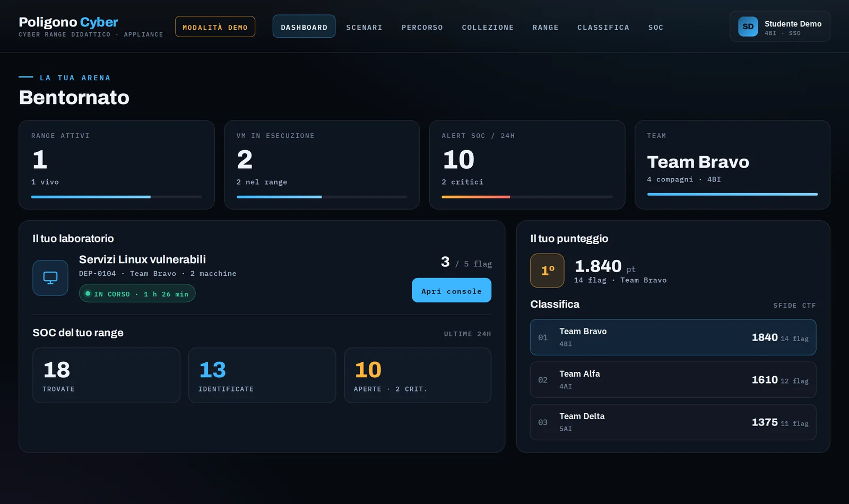Click the DEP-0104 deployment details text
Image resolution: width=849 pixels, height=504 pixels.
[158, 274]
